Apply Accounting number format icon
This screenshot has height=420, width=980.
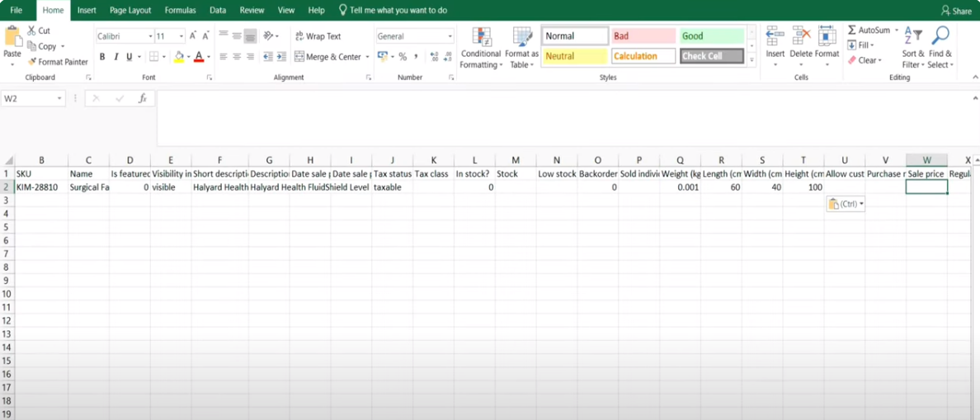[x=382, y=57]
